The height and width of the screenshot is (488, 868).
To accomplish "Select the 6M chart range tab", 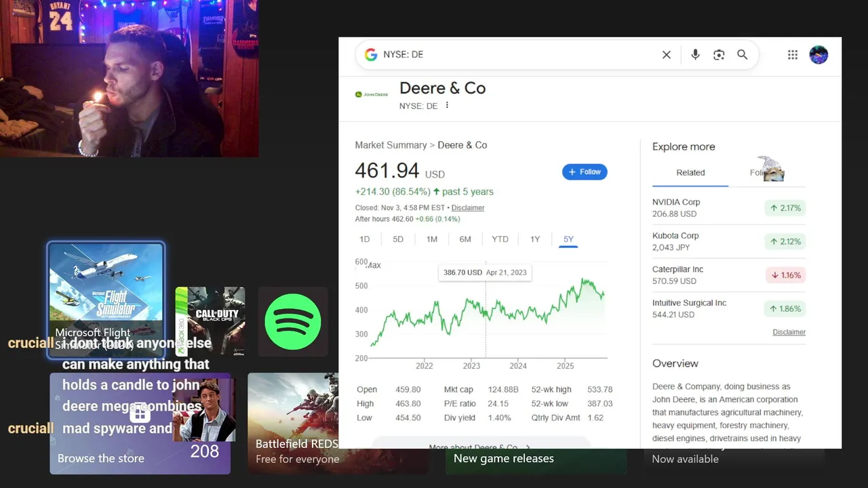I will [465, 239].
